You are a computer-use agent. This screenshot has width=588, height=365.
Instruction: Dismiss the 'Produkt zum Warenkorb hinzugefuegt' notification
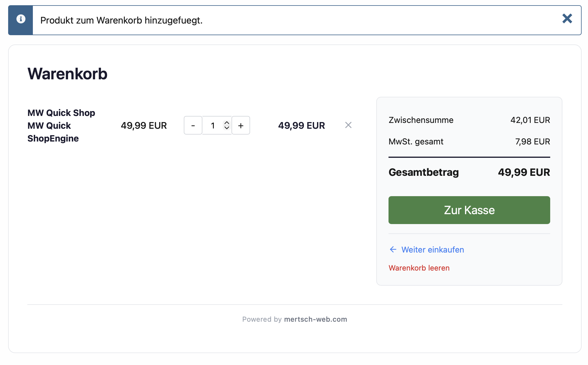point(567,19)
